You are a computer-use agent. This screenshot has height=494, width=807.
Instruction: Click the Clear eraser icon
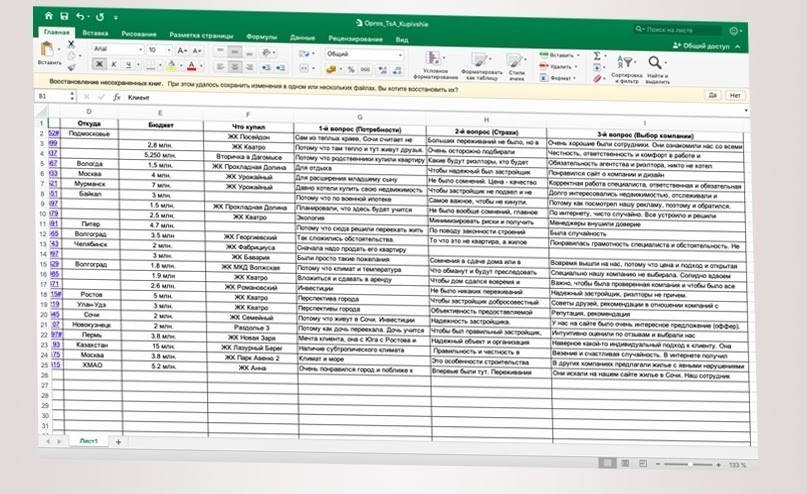pos(597,79)
